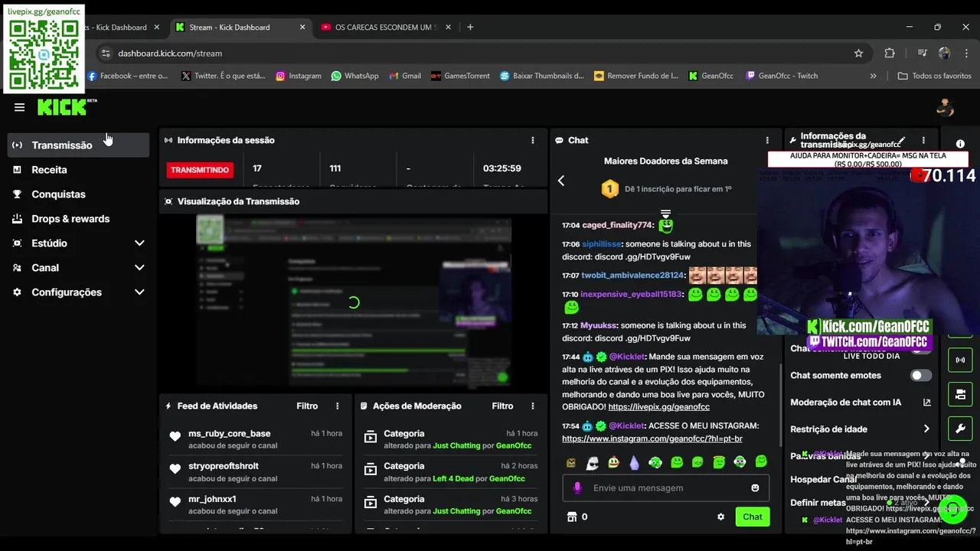Open external link icon for Moderação de chat com IA

(x=926, y=403)
